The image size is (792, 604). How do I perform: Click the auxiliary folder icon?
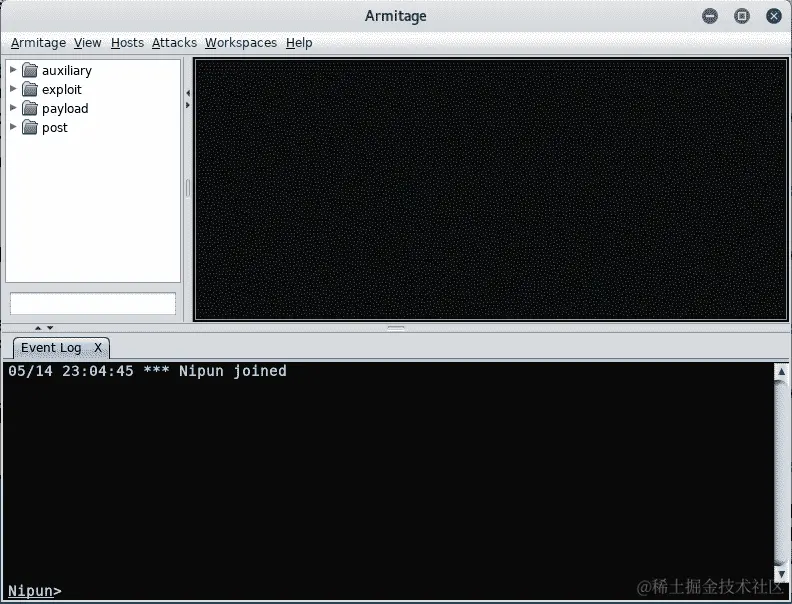(30, 70)
